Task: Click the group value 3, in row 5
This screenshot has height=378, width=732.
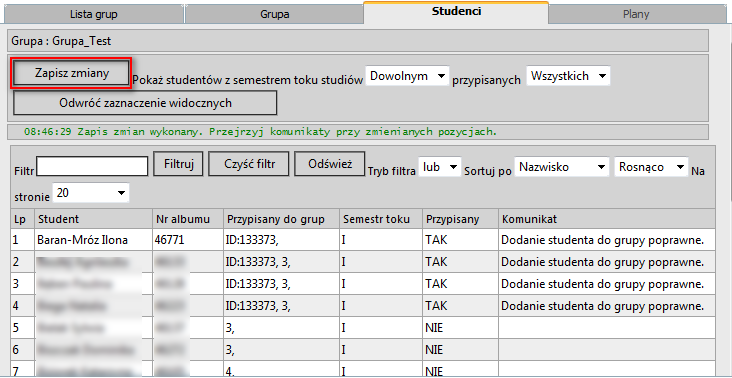Action: [230, 328]
